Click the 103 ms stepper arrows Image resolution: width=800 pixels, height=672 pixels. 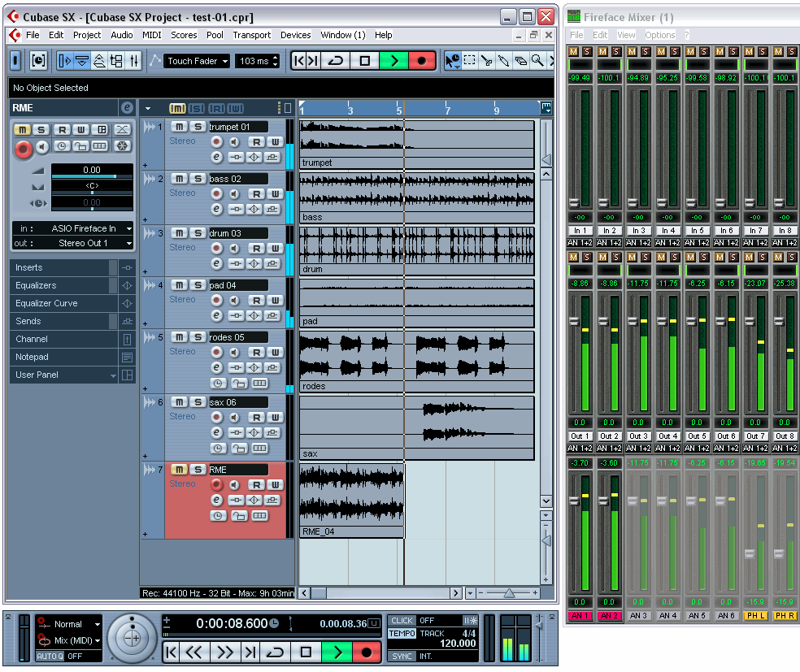pos(276,61)
